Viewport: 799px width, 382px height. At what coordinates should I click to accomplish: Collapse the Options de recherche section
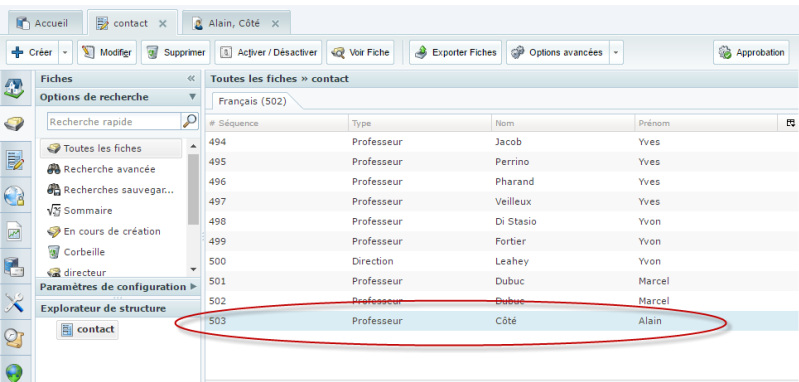tap(192, 97)
